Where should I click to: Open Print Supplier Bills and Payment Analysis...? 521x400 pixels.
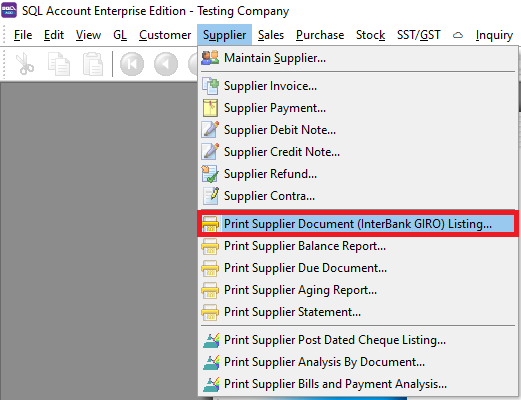(358, 384)
